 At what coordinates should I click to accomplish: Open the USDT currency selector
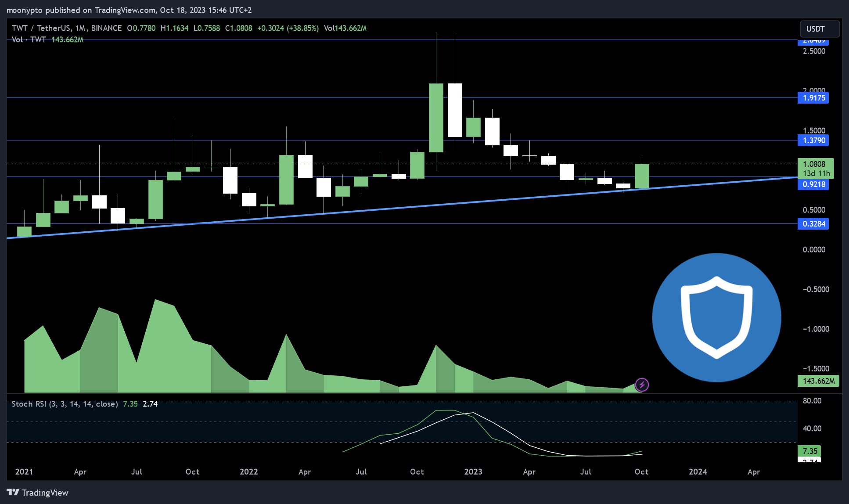(820, 29)
